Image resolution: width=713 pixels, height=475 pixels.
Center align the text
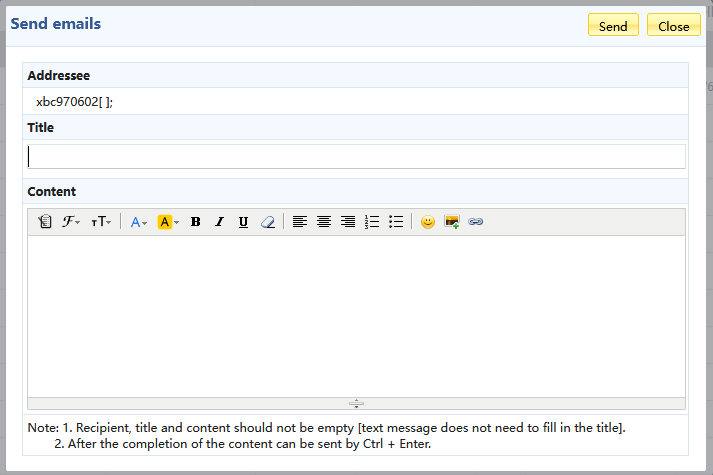pos(324,222)
